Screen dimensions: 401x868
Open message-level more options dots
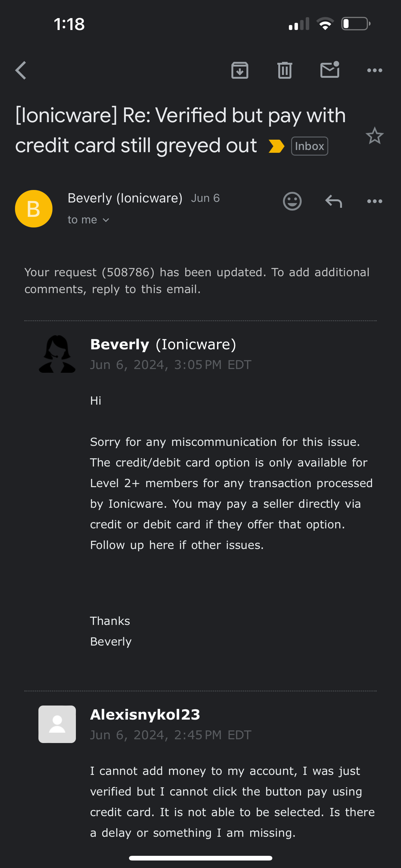point(374,202)
